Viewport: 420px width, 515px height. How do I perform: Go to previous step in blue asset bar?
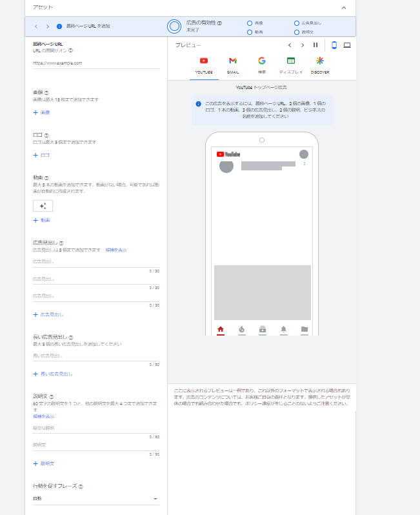[36, 26]
